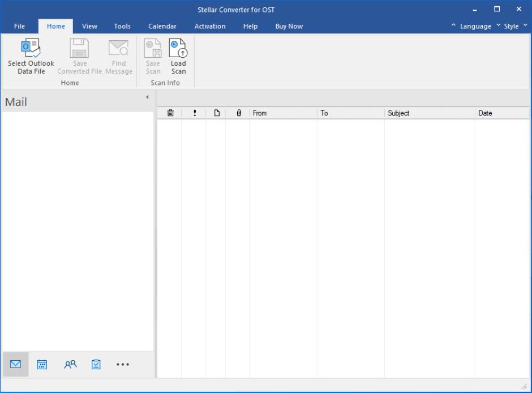Switch to the View ribbon tab
The image size is (532, 393).
[89, 27]
